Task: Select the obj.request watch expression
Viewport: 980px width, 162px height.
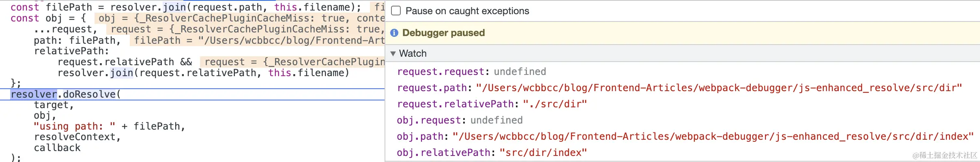Action: pyautogui.click(x=460, y=120)
